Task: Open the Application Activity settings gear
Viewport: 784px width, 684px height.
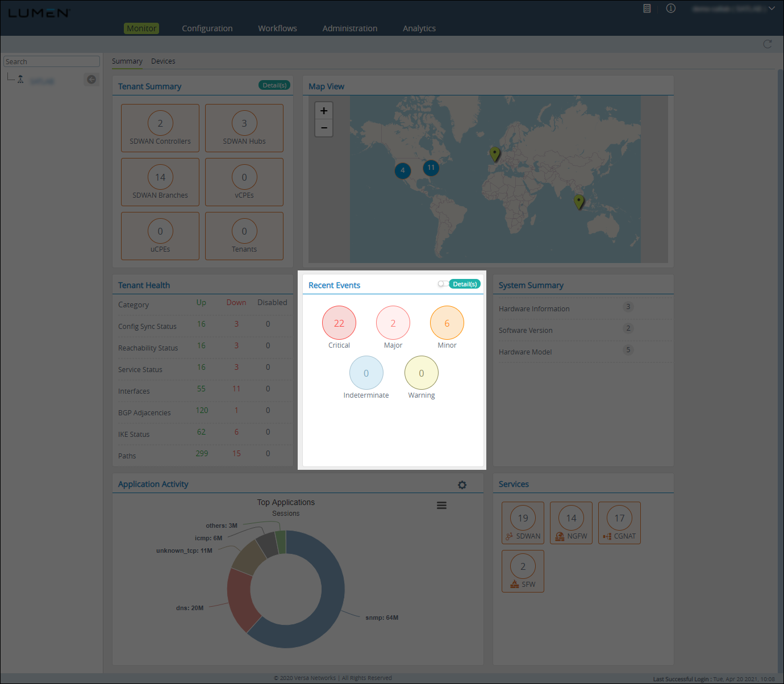Action: (x=462, y=485)
